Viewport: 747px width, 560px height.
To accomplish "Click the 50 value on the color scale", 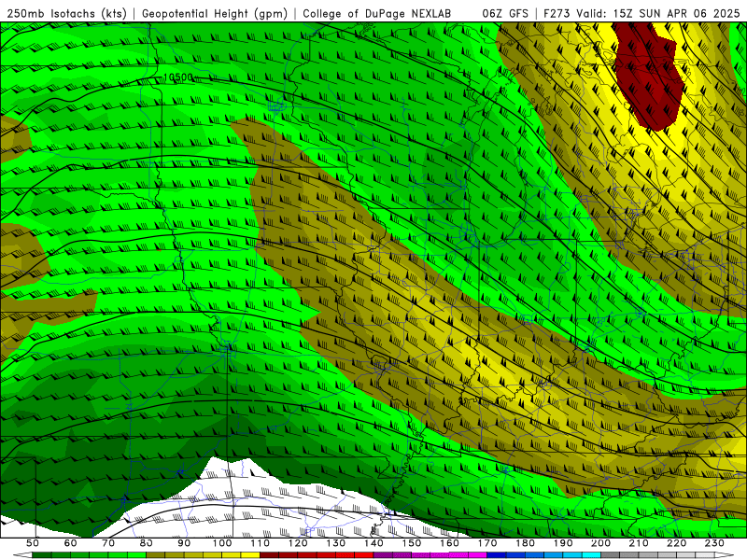I will [x=33, y=543].
